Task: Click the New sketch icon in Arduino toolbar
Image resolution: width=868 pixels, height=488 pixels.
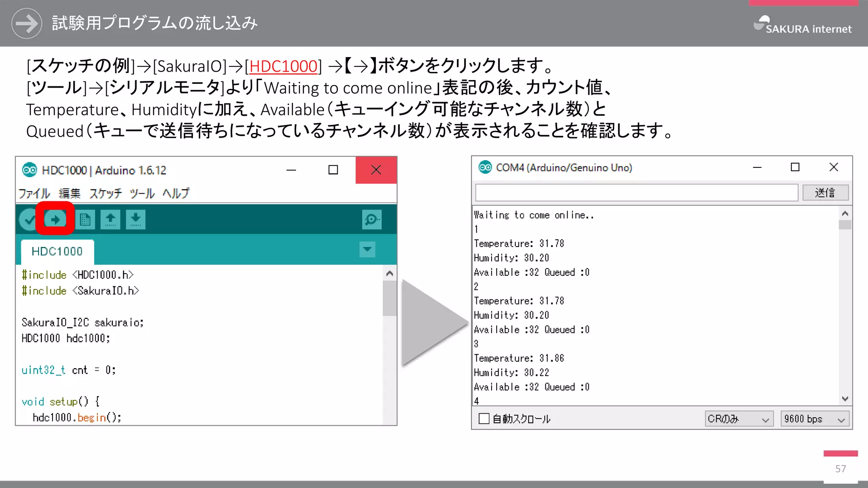Action: 85,219
